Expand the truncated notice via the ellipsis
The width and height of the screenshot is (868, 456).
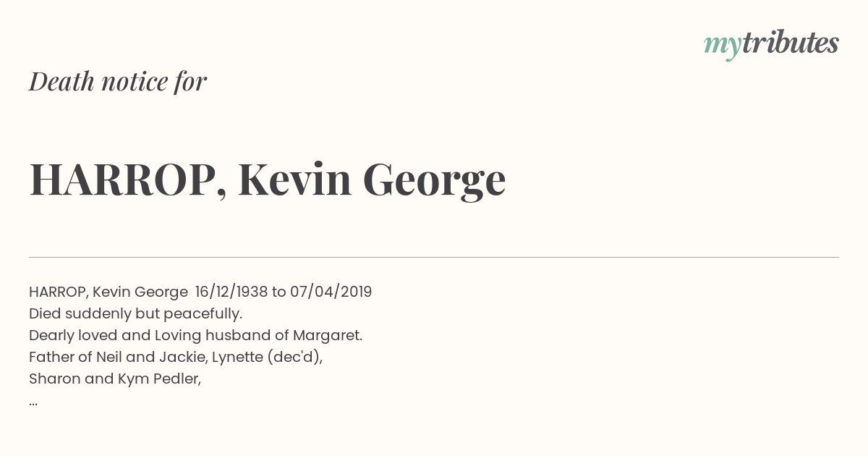[x=33, y=401]
